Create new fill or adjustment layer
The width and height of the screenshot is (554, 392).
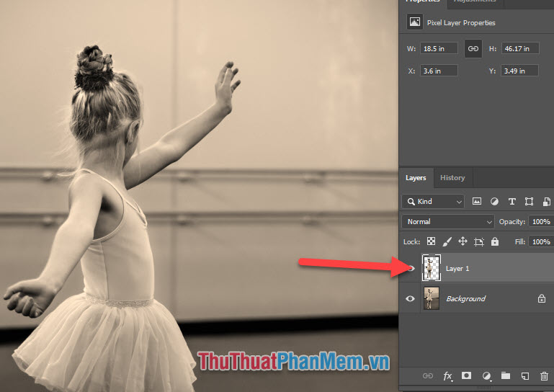[486, 375]
